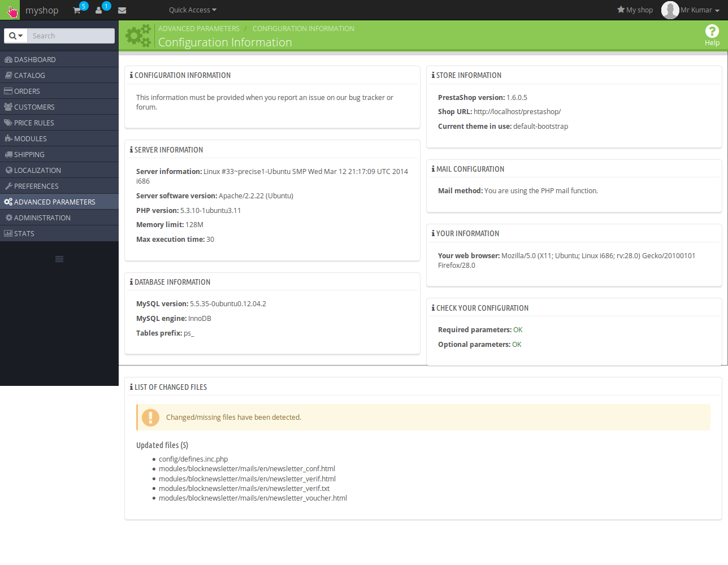Click the shop URL http://localhost/prestashop/
728x565 pixels.
[x=517, y=112]
